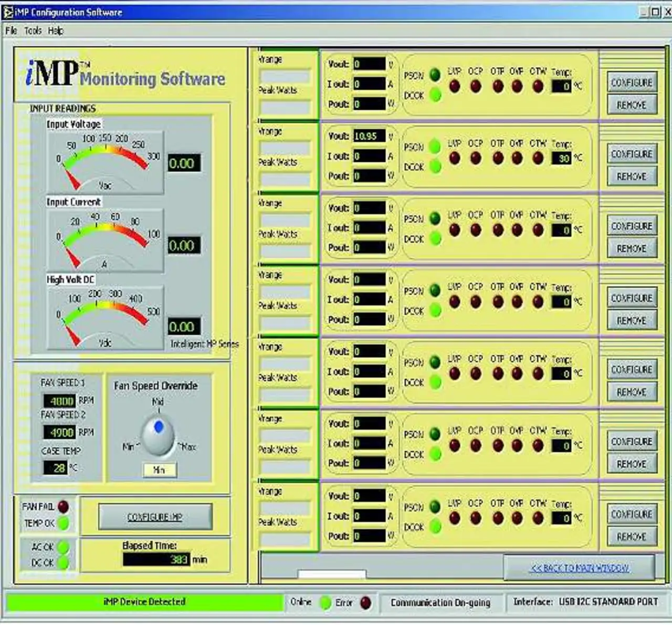Open the Tools menu
This screenshot has height=625, width=672.
(x=33, y=31)
